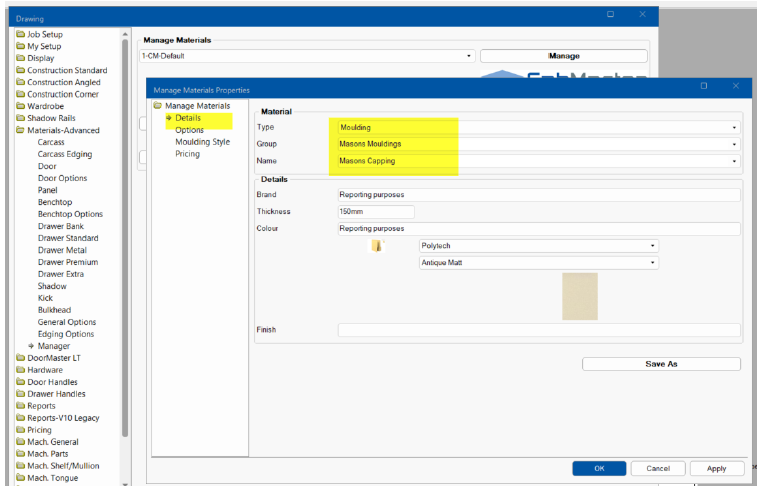Image resolution: width=757 pixels, height=486 pixels.
Task: Open Drawer Handles folder
Action: [51, 394]
